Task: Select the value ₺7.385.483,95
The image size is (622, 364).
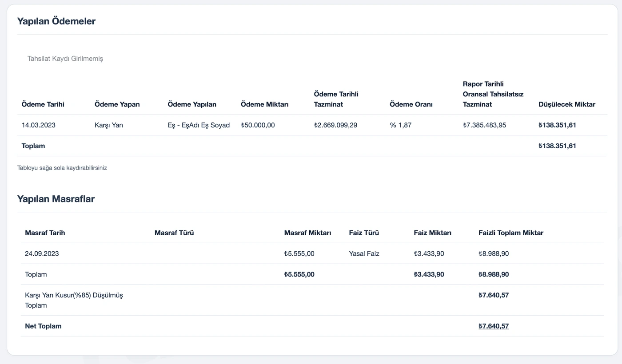Action: 484,125
